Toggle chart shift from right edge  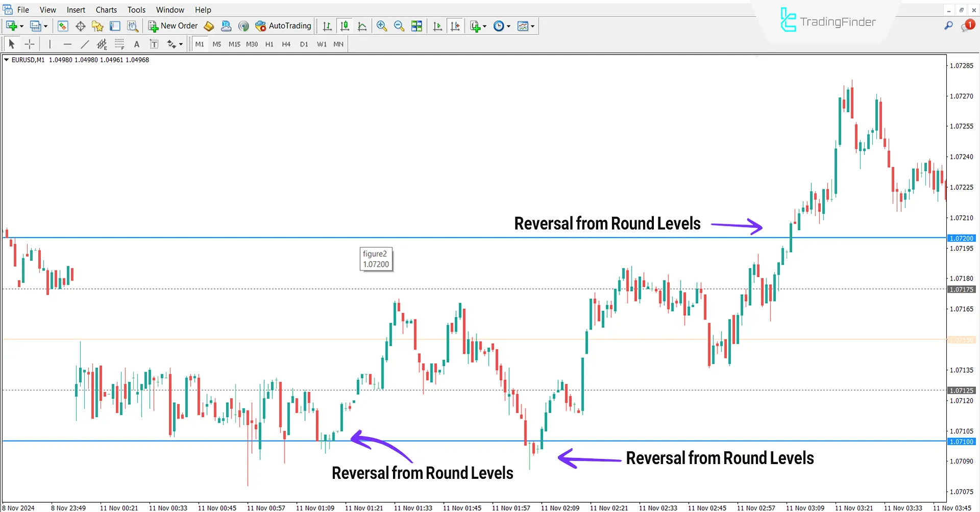point(456,26)
